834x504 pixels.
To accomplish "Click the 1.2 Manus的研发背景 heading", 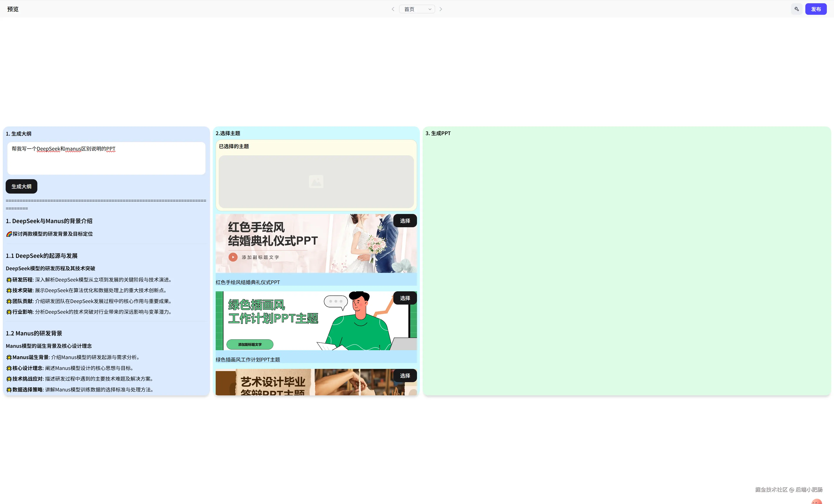I will pyautogui.click(x=34, y=333).
